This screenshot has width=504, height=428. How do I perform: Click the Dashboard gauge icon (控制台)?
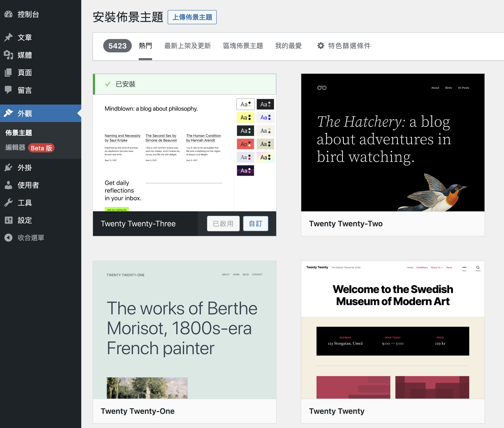point(8,14)
